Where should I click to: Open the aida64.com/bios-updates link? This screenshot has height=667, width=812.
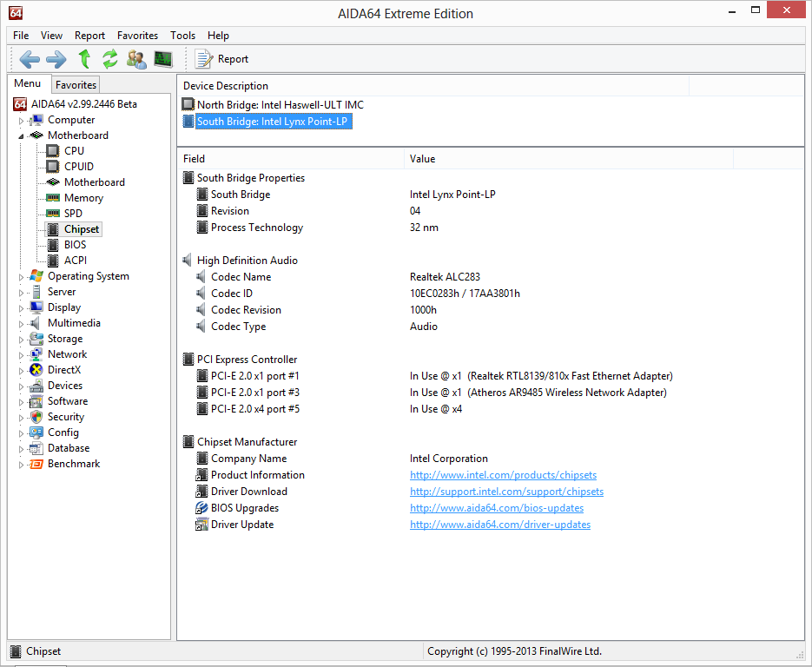pyautogui.click(x=497, y=508)
